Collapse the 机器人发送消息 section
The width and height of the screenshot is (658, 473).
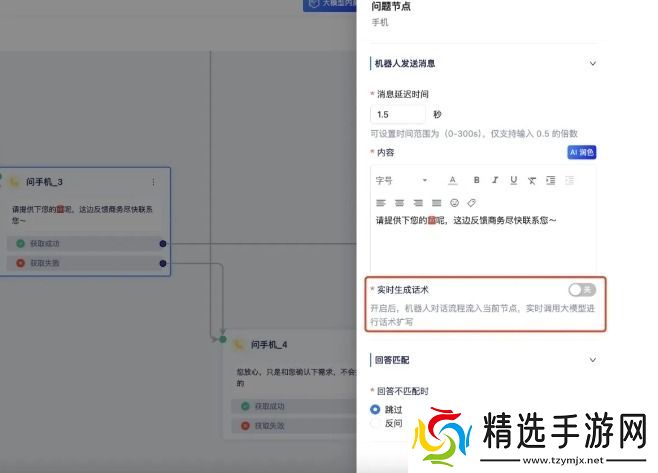point(593,63)
